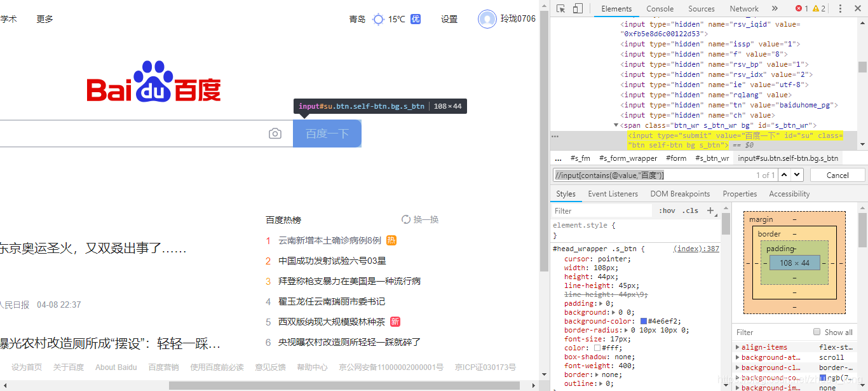Click the red error count badge in DevTools

click(x=799, y=8)
